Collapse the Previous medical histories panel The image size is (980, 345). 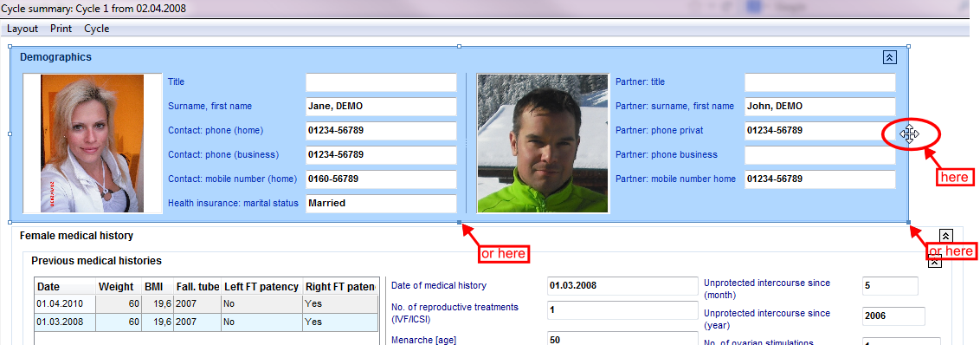934,262
